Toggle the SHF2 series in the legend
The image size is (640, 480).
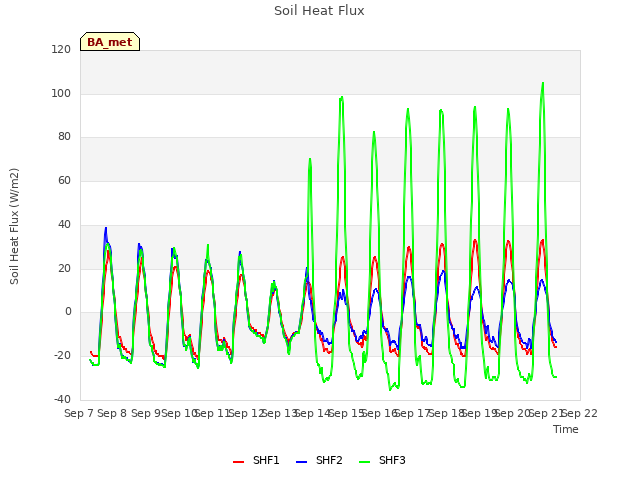[x=319, y=460]
